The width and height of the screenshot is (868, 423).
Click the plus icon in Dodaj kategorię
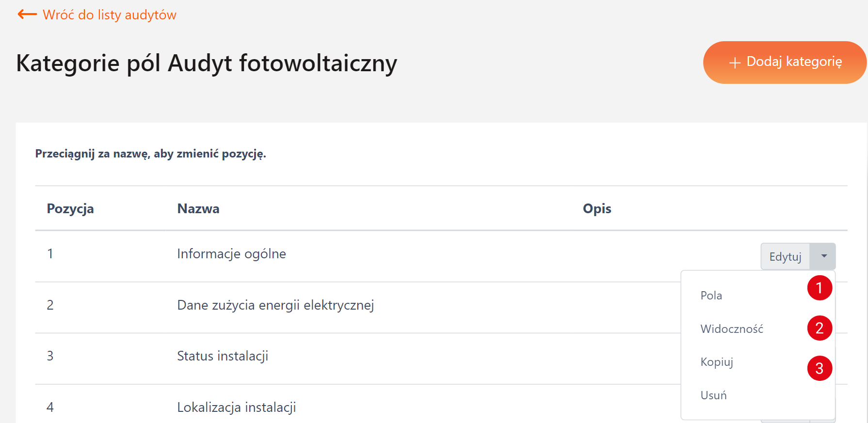735,63
